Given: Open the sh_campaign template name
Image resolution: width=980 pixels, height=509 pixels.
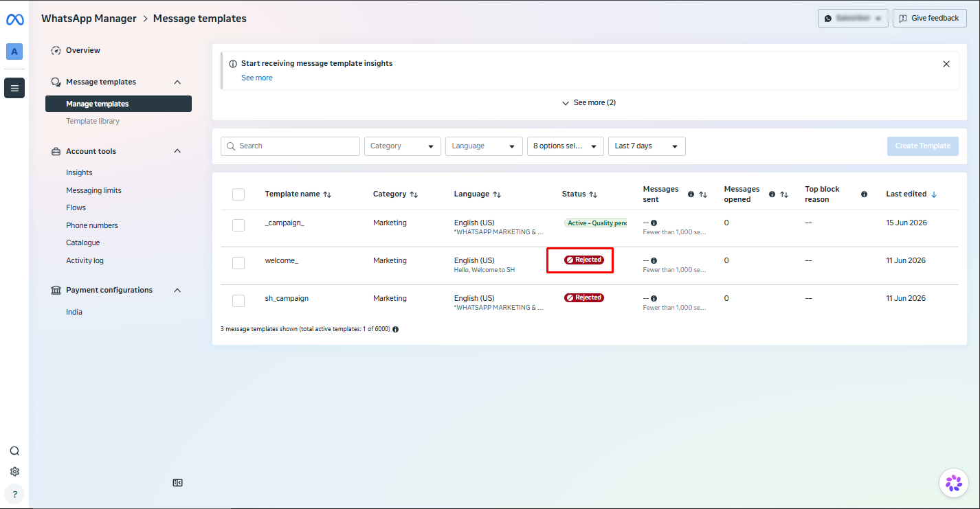Looking at the screenshot, I should click(287, 298).
